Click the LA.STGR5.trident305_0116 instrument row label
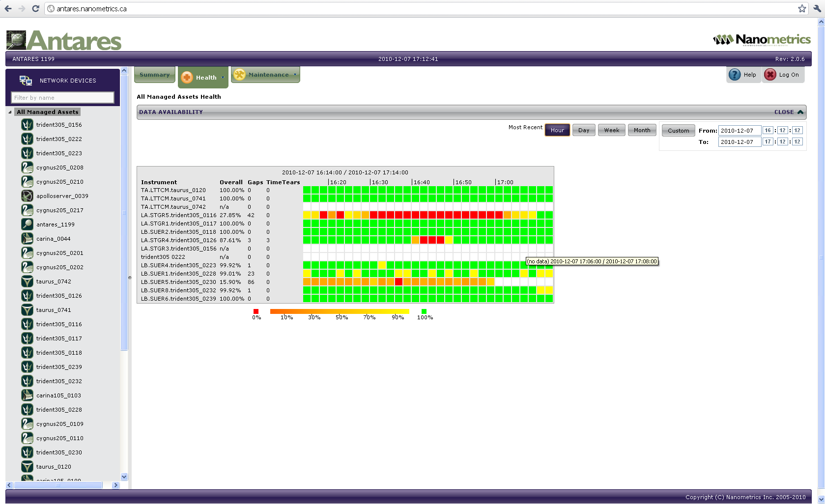This screenshot has width=825, height=504. [x=178, y=215]
